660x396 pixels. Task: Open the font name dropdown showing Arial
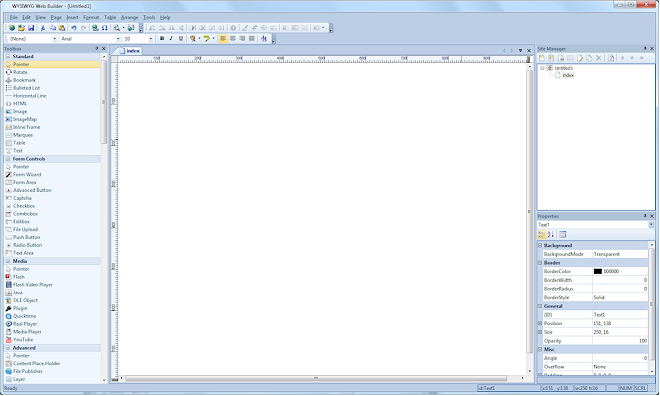90,39
